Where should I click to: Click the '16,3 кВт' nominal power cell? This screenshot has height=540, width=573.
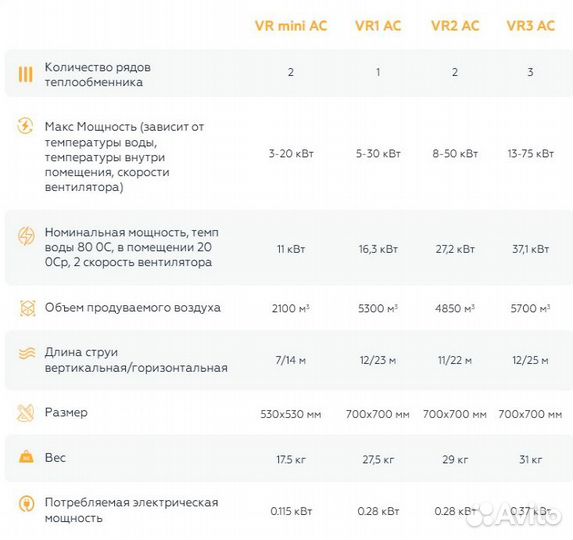coord(378,249)
